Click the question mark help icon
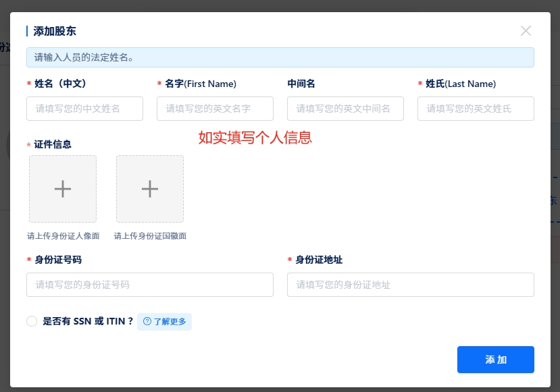 coord(147,322)
